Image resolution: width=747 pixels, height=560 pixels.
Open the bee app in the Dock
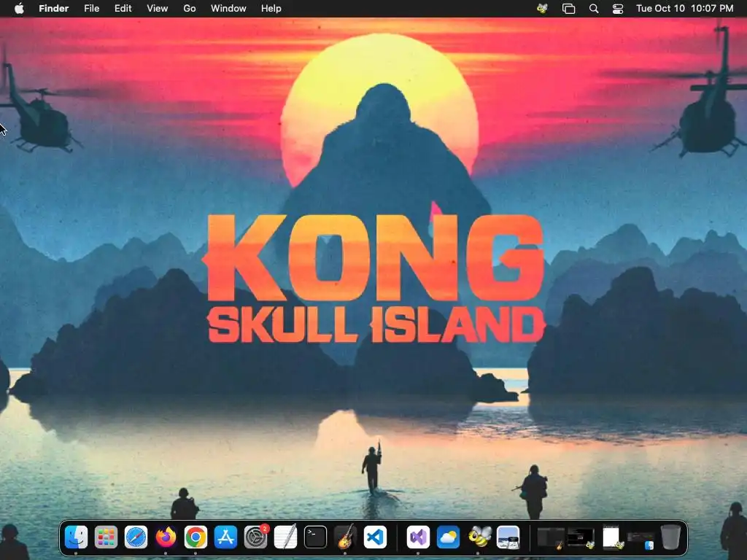pyautogui.click(x=479, y=537)
